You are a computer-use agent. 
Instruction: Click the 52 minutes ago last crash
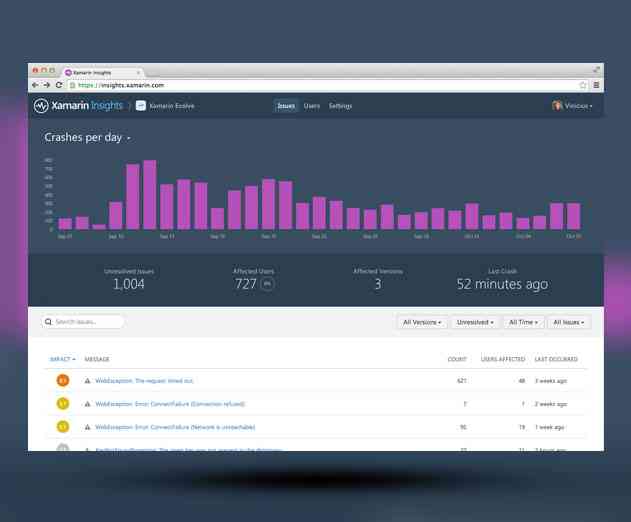coord(502,284)
